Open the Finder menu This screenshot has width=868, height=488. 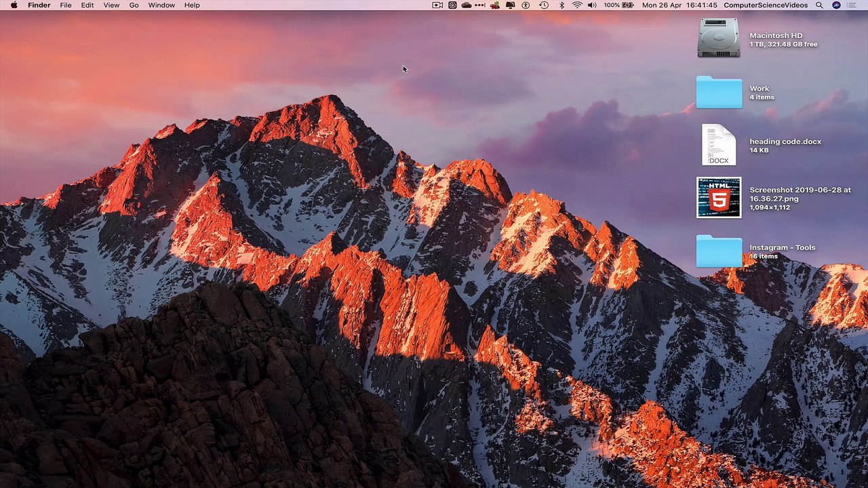pos(39,5)
